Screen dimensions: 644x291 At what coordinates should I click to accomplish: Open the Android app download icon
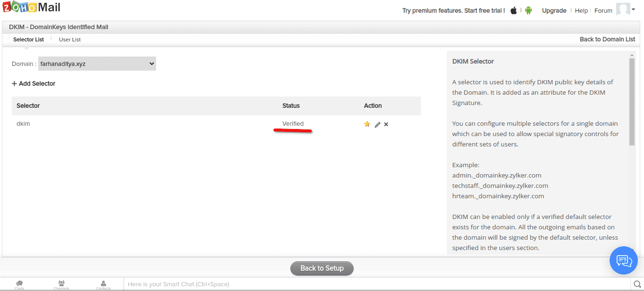528,10
